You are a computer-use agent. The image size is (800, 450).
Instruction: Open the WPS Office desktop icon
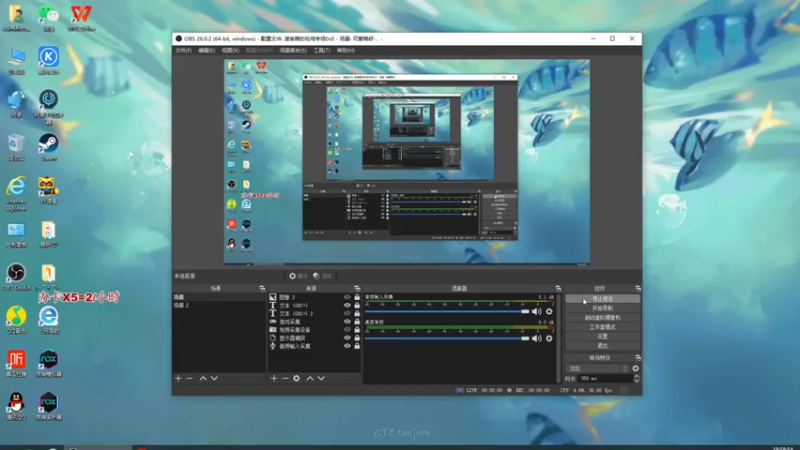click(81, 18)
